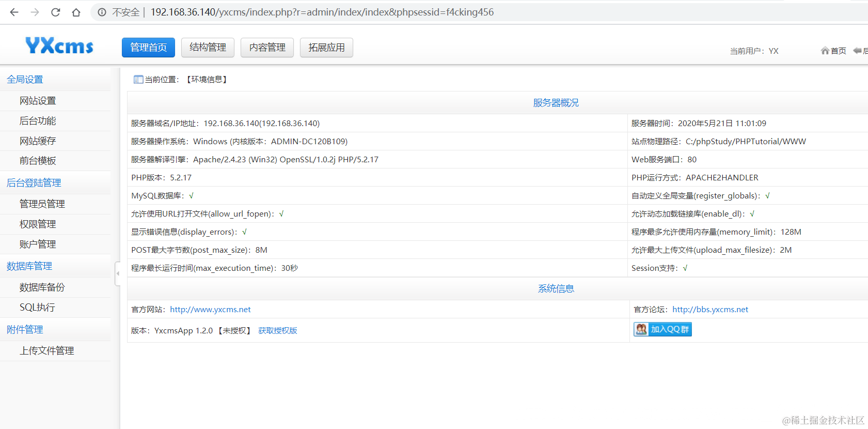Image resolution: width=868 pixels, height=429 pixels.
Task: Open the browser home icon
Action: coord(76,12)
